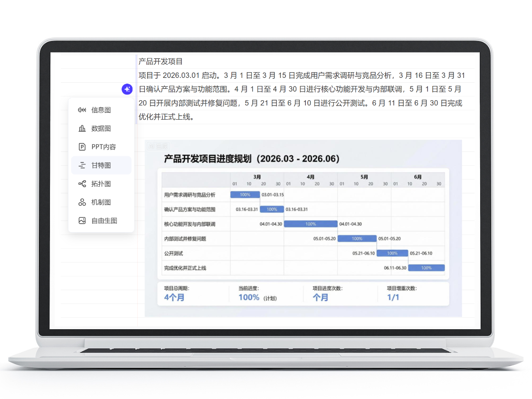Select the 数据图 label in the menu
Image resolution: width=532 pixels, height=399 pixels.
(x=101, y=129)
